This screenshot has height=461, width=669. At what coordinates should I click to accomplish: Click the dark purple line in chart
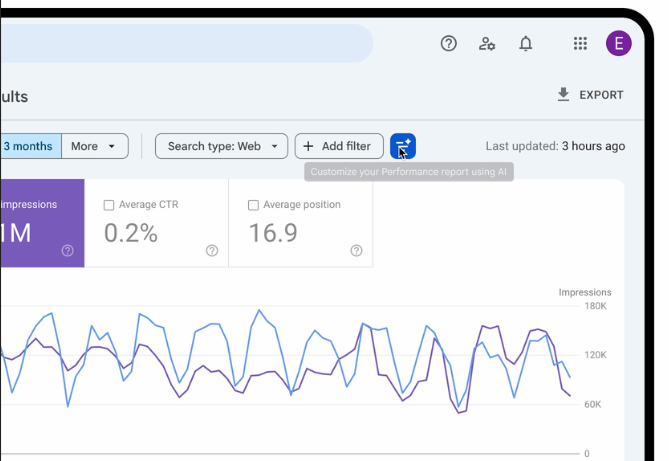[490, 326]
